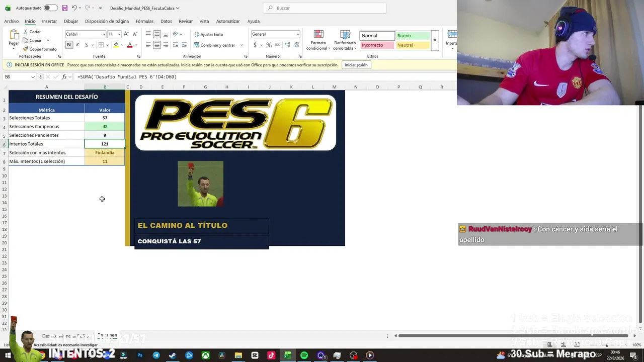This screenshot has height=362, width=644.
Task: Toggle the Autoguardado switch
Action: click(51, 8)
